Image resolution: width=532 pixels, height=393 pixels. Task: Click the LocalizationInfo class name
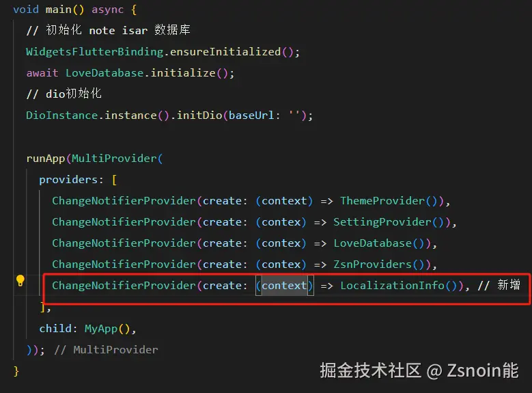click(393, 285)
